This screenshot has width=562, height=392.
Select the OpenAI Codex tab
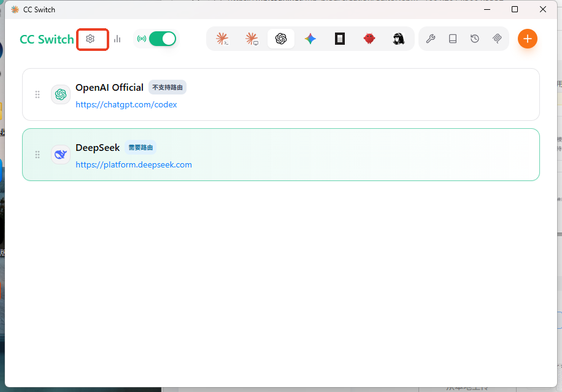point(281,39)
